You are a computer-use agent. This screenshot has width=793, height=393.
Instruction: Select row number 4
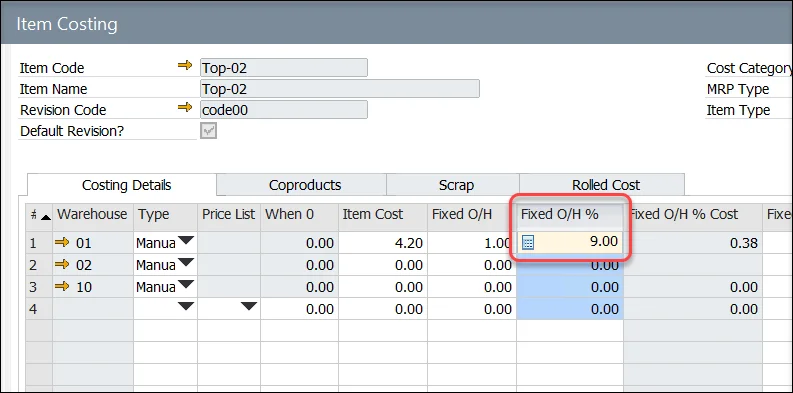[x=39, y=309]
